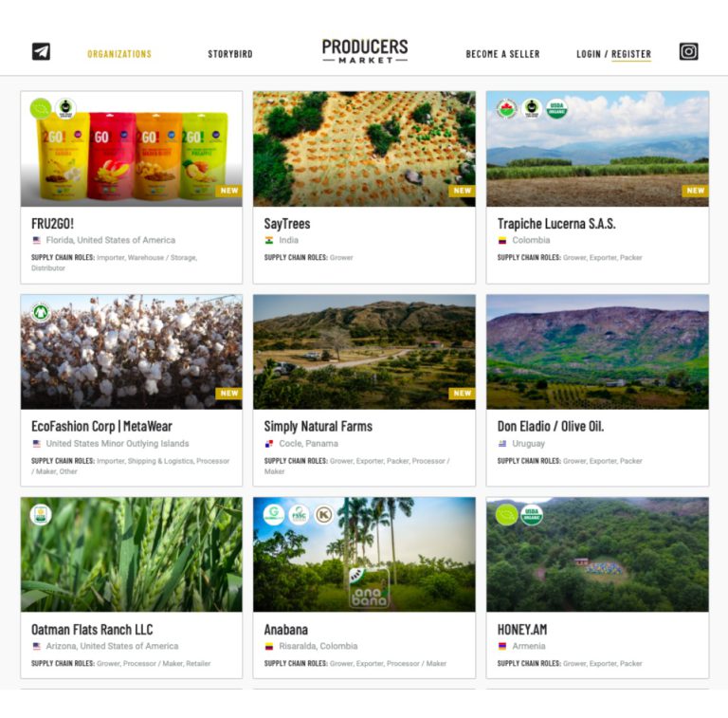The image size is (728, 718).
Task: Click USDA Organic badge on HONEY.AM card
Action: click(531, 515)
